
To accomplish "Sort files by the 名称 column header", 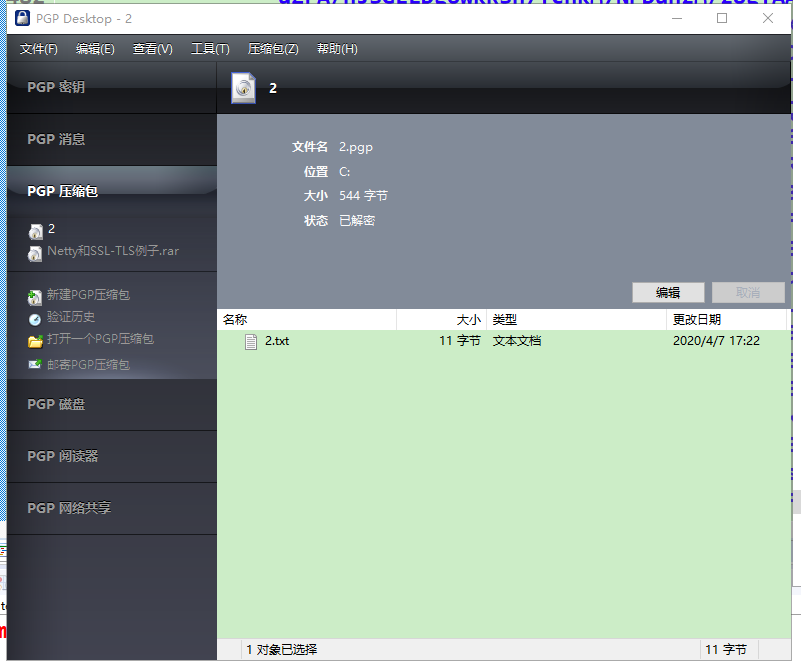I will pos(237,319).
